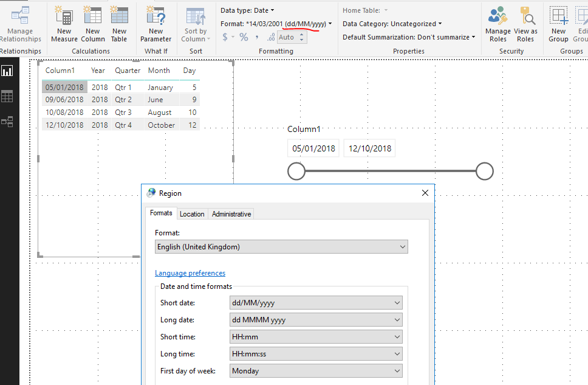
Task: Open Language preferences link
Action: click(x=190, y=273)
